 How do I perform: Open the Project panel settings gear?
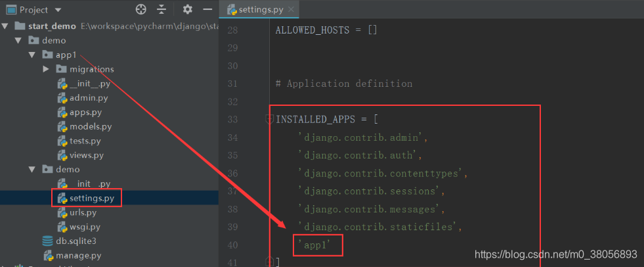coord(187,9)
